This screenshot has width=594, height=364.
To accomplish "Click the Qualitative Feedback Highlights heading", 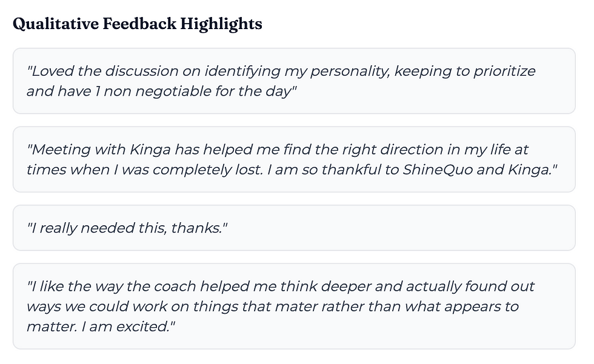I will (137, 24).
